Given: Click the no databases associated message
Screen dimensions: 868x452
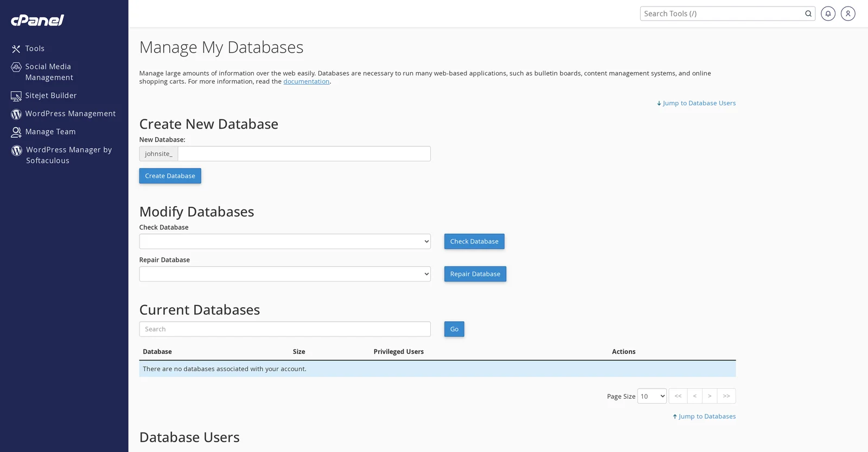Looking at the screenshot, I should coord(225,369).
